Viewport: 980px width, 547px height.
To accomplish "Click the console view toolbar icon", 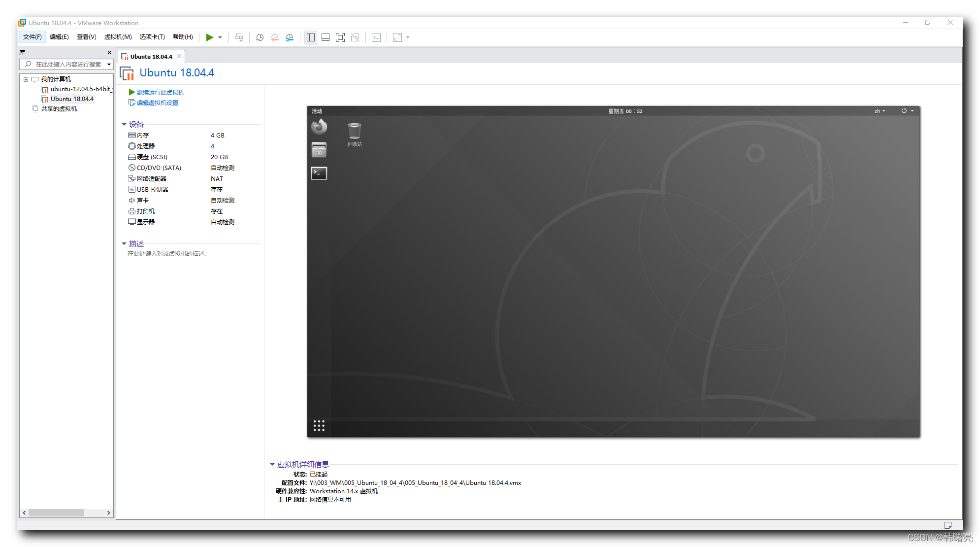I will 376,37.
